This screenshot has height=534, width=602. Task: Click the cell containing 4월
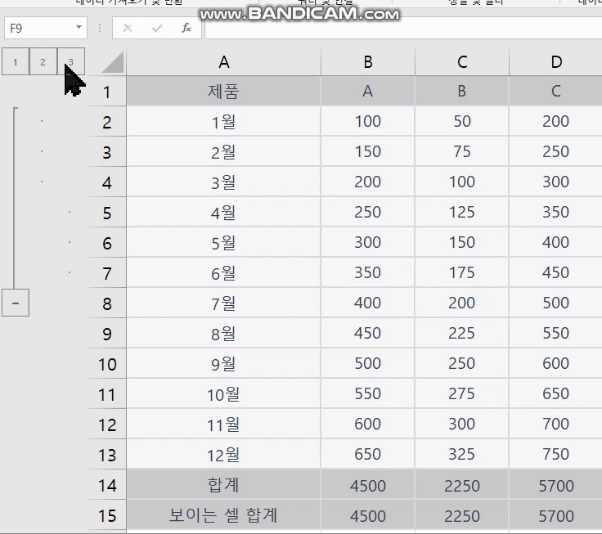point(224,212)
